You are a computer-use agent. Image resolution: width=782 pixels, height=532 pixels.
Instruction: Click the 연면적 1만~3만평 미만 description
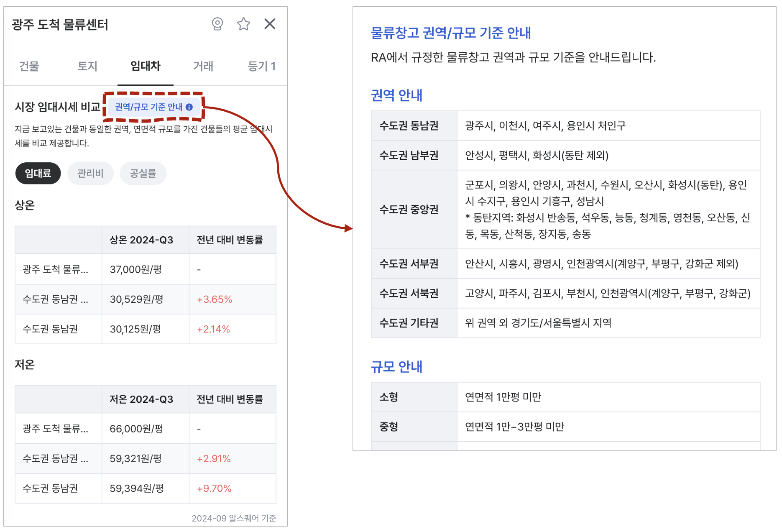click(x=515, y=427)
